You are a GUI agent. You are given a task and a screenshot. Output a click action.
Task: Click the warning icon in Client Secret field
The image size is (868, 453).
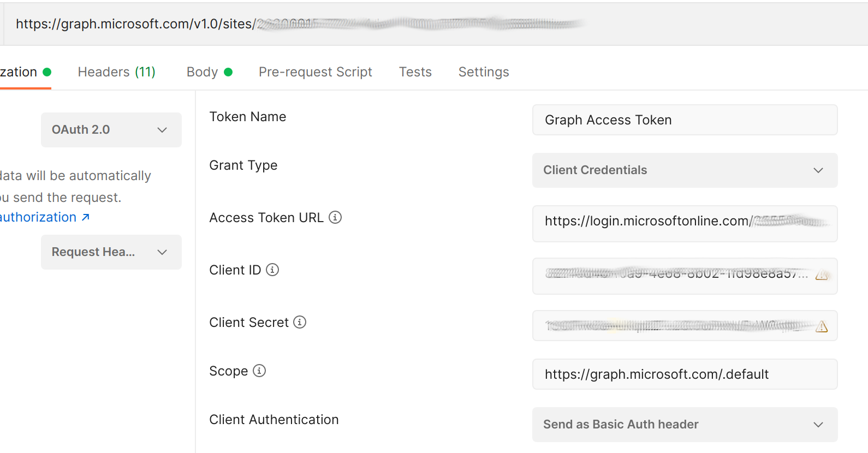(x=822, y=327)
